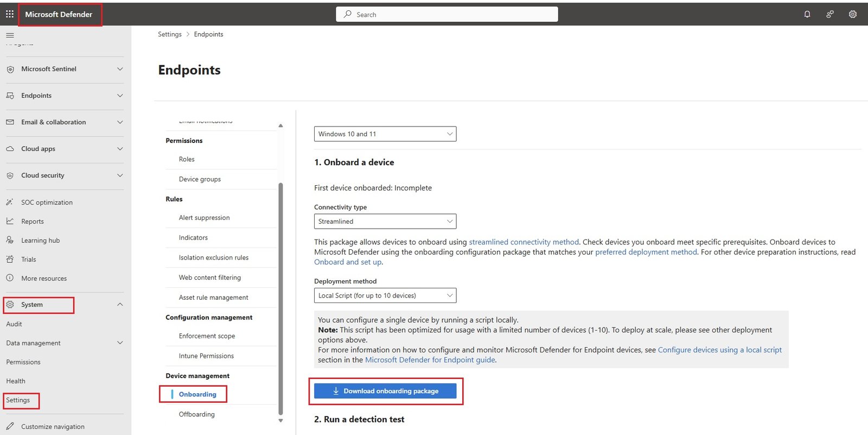This screenshot has width=868, height=435.
Task: Open Intune Permissions page
Action: (x=207, y=356)
